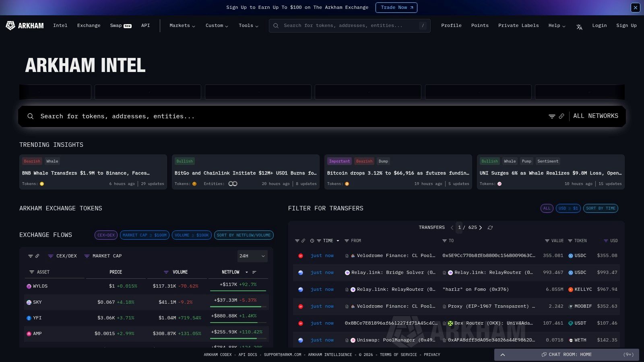Open the Swap nav item
Image resolution: width=644 pixels, height=362 pixels.
click(121, 26)
